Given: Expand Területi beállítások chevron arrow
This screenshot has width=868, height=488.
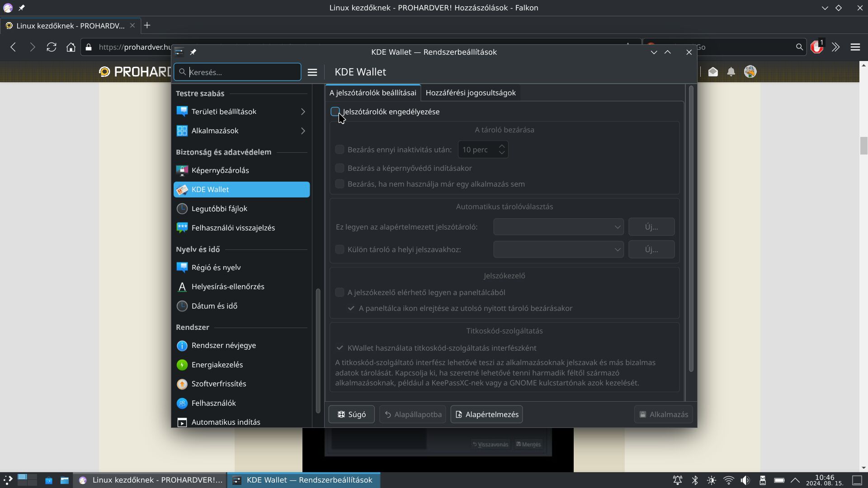Looking at the screenshot, I should pos(303,112).
